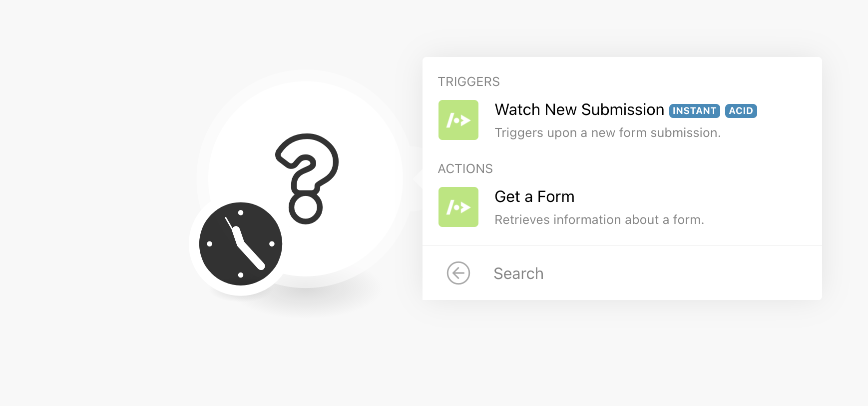Click the INSTANT badge label
Screen dimensions: 868x406
coord(694,111)
